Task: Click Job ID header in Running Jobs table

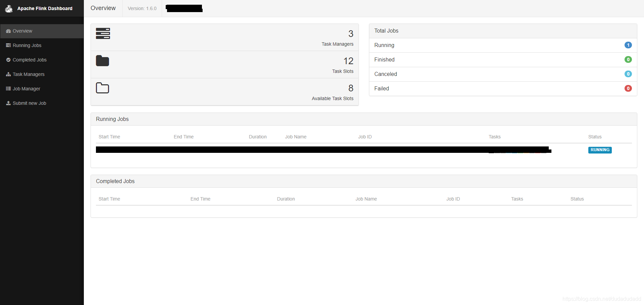Action: pos(365,137)
